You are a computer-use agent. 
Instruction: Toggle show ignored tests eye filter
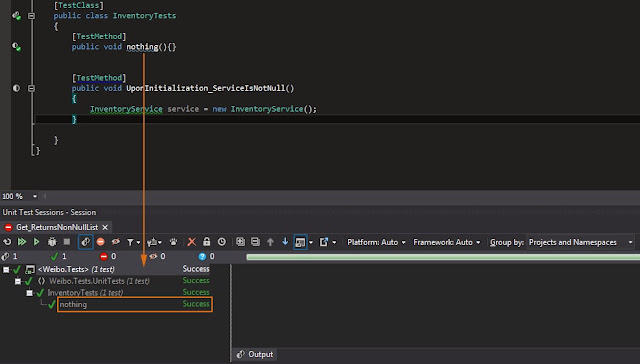pyautogui.click(x=116, y=242)
